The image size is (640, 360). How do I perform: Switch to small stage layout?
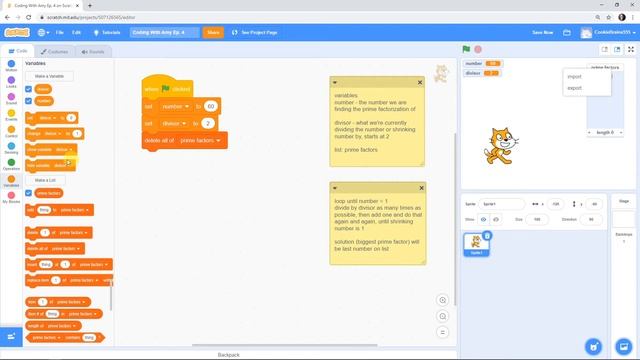(x=605, y=49)
